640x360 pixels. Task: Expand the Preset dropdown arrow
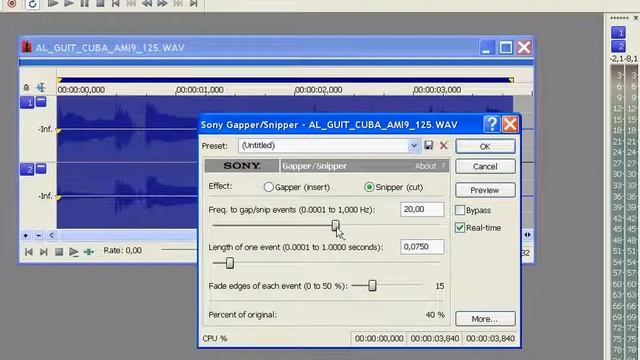(x=414, y=146)
